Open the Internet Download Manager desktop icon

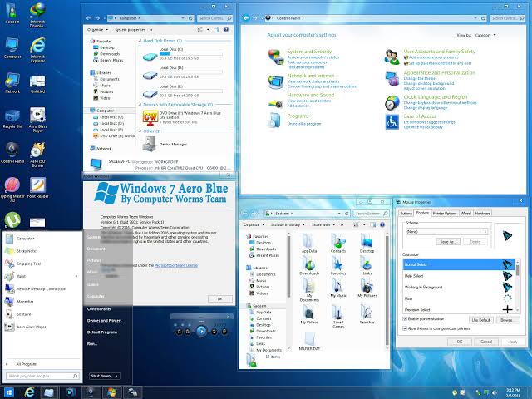(37, 15)
